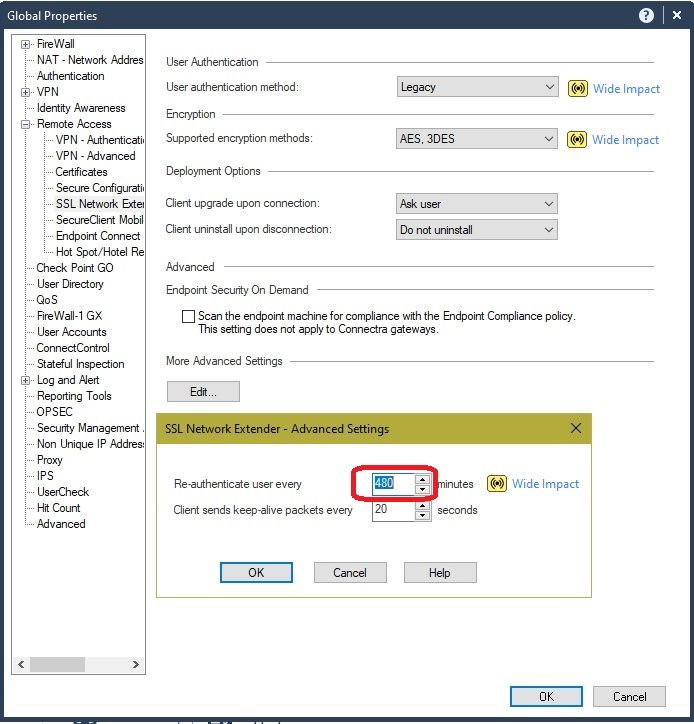Click the help question mark in title bar
The height and width of the screenshot is (724, 694).
[x=646, y=16]
